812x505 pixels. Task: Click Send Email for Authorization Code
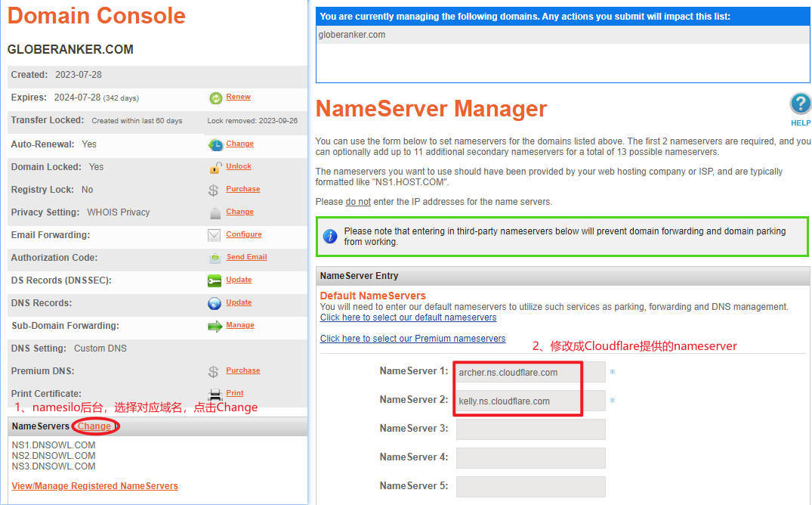(246, 257)
